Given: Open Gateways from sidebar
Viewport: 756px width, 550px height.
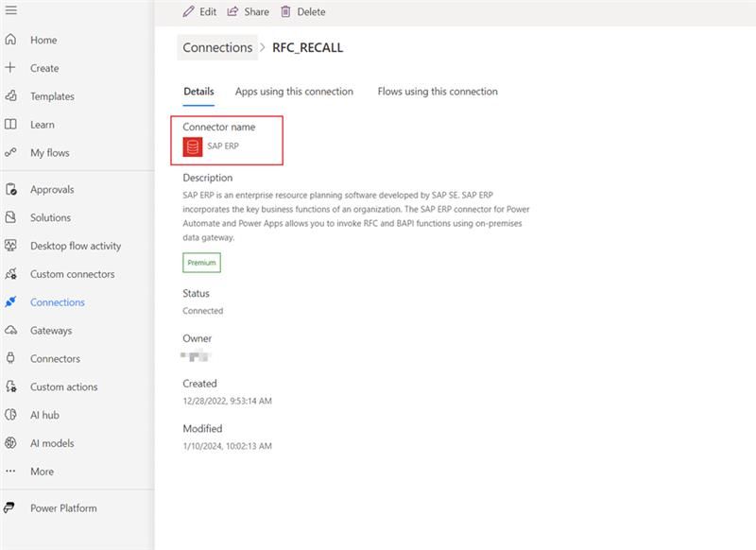Looking at the screenshot, I should click(51, 331).
